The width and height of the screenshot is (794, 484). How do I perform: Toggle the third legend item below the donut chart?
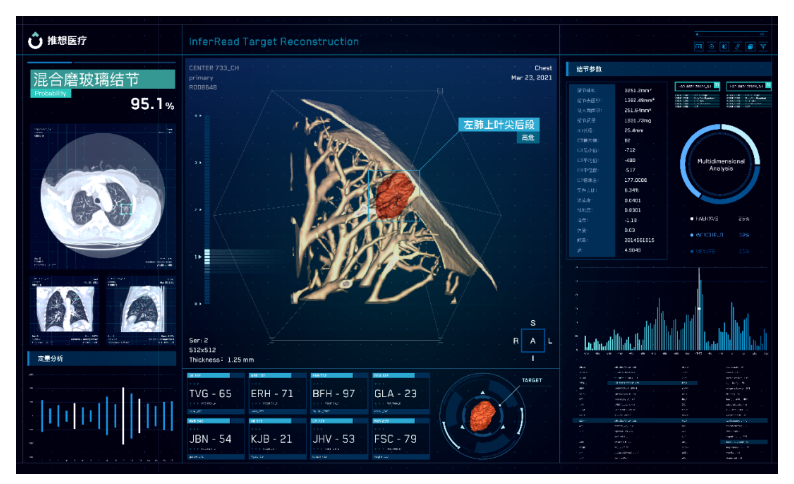tap(714, 251)
